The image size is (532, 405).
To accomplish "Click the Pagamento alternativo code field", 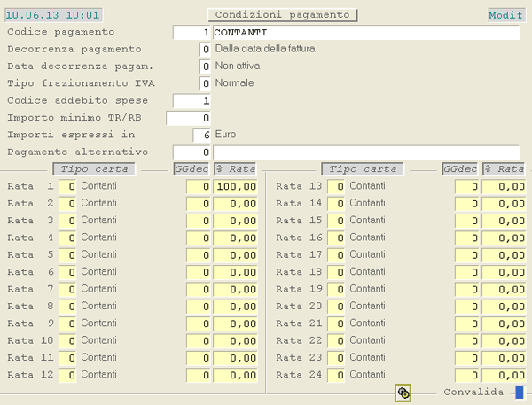I will click(192, 152).
